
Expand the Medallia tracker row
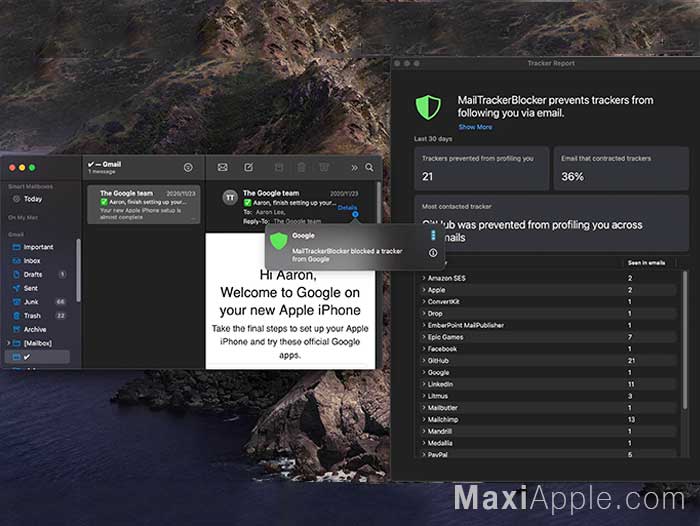tap(424, 443)
